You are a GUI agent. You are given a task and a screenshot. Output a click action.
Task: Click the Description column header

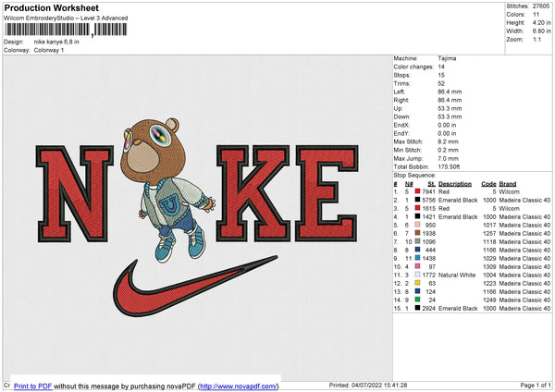point(455,184)
